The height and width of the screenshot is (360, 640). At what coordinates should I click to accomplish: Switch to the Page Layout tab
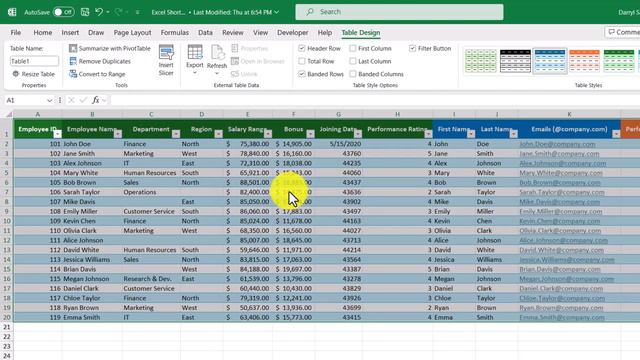pyautogui.click(x=132, y=32)
